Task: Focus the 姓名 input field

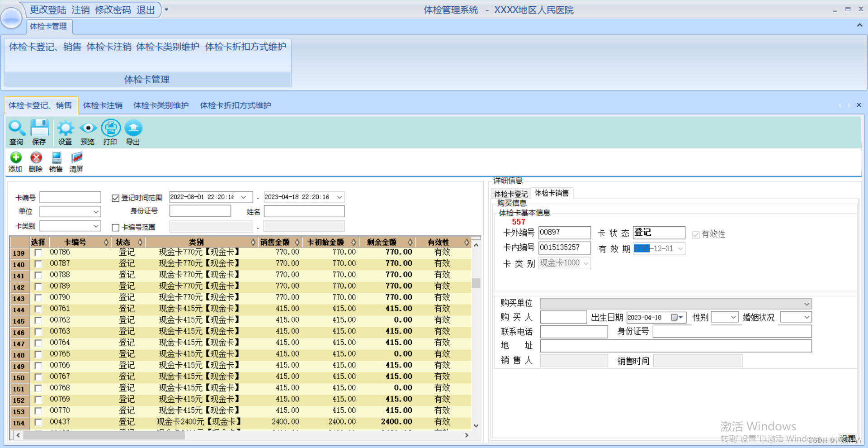Action: click(304, 211)
